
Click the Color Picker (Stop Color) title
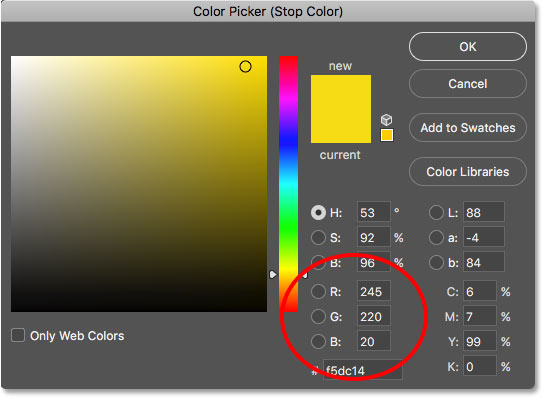coord(268,11)
